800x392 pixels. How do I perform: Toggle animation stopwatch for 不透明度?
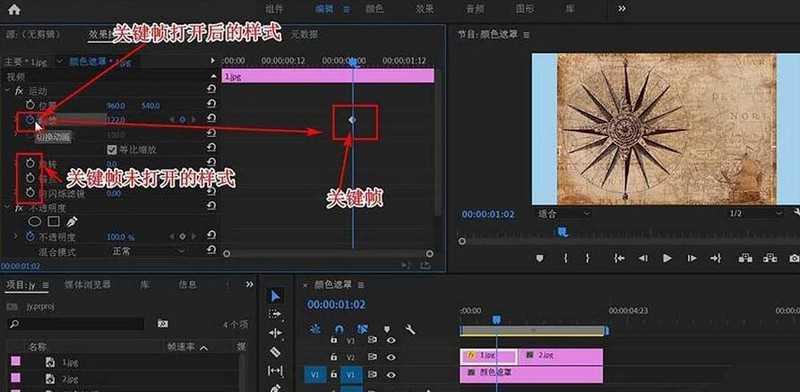pos(30,236)
